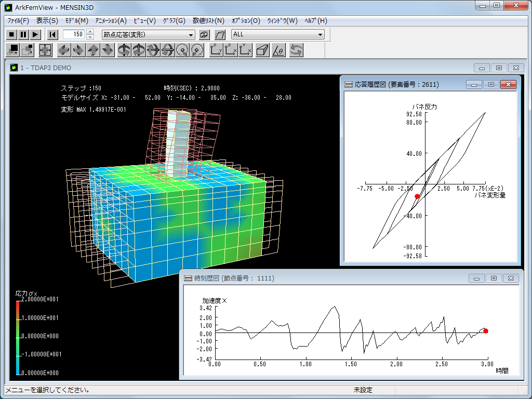This screenshot has height=399, width=532.
Task: Open the アニメーション(A) menu
Action: click(111, 21)
